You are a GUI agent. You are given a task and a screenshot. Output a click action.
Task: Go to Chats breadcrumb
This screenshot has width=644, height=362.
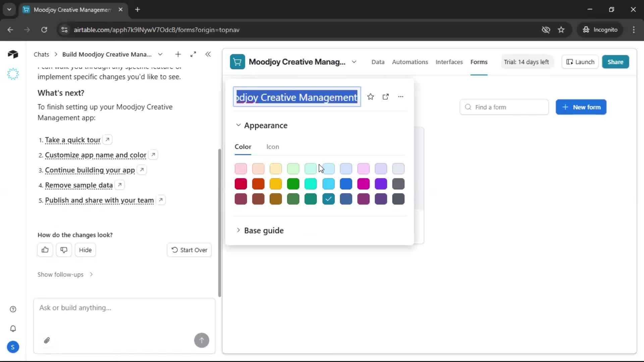tap(41, 54)
